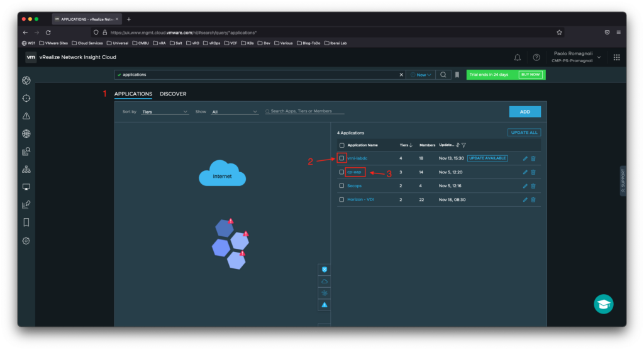
Task: Open the home sphere icon in the sidebar
Action: pos(26,80)
